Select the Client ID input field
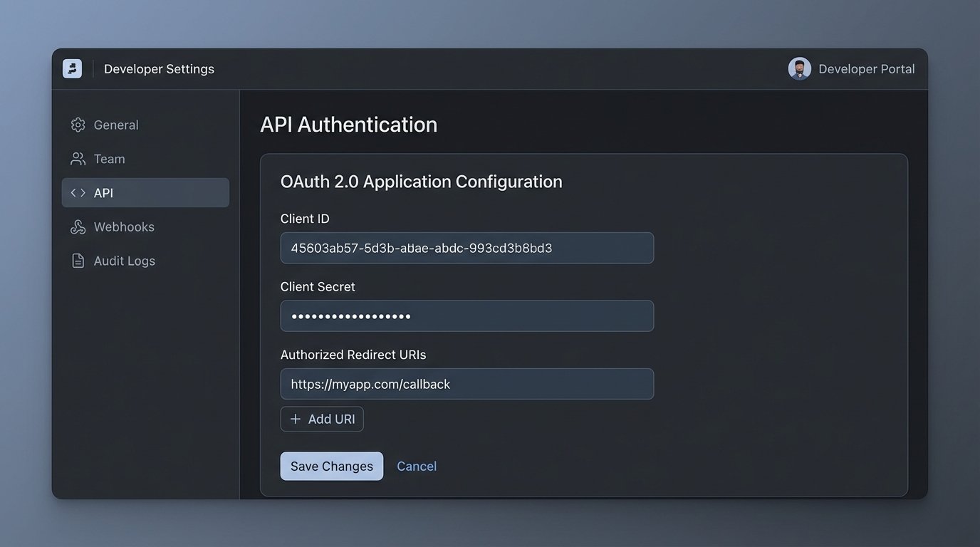980x547 pixels. [x=466, y=248]
